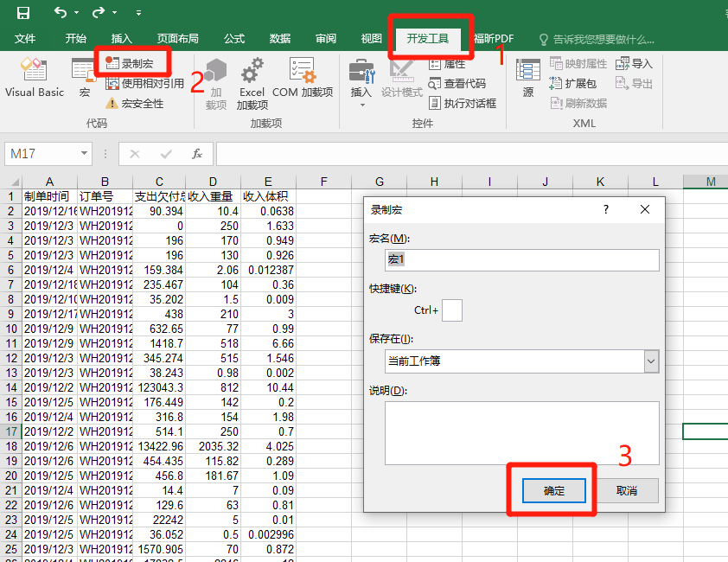
Task: Toggle 使用相对引用
Action: point(145,84)
